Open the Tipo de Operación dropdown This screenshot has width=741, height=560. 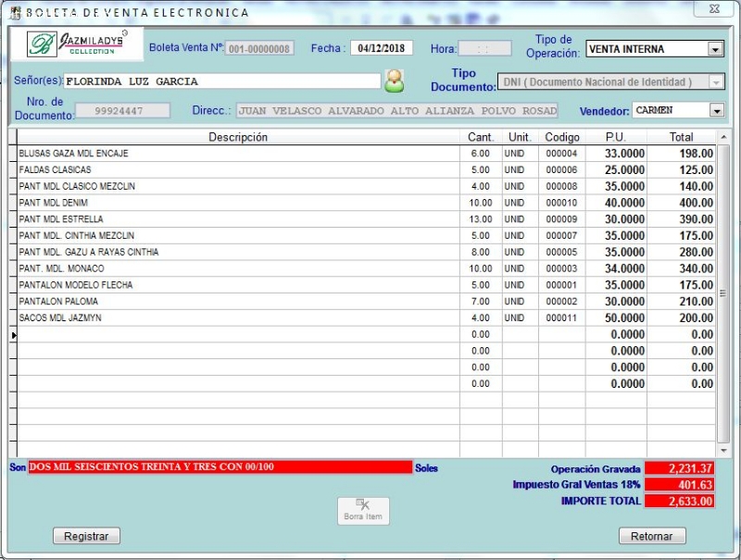pyautogui.click(x=715, y=49)
